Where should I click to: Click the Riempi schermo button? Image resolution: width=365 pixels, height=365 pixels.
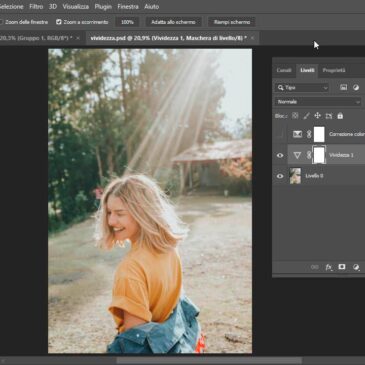[232, 22]
